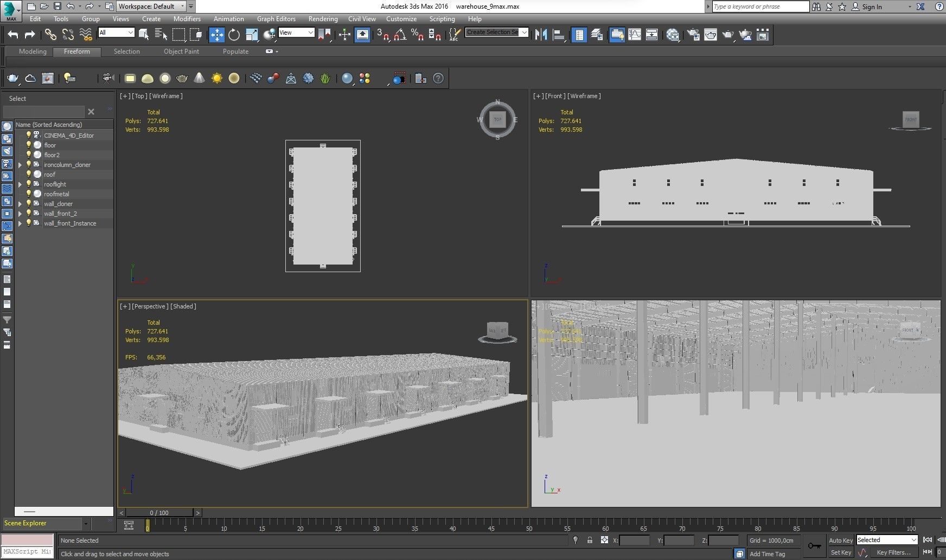The width and height of the screenshot is (946, 560).
Task: Click the Render Production teapot
Action: tap(728, 35)
